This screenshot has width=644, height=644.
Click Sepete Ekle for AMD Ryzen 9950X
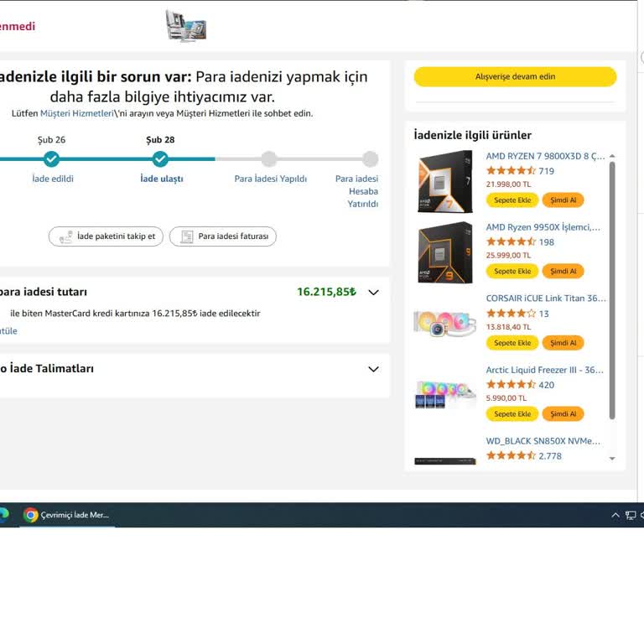tap(512, 271)
